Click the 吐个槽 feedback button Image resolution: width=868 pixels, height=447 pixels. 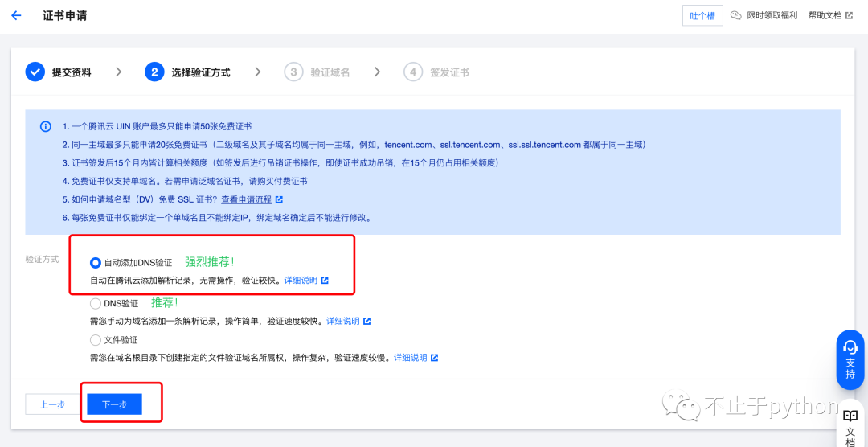coord(702,15)
